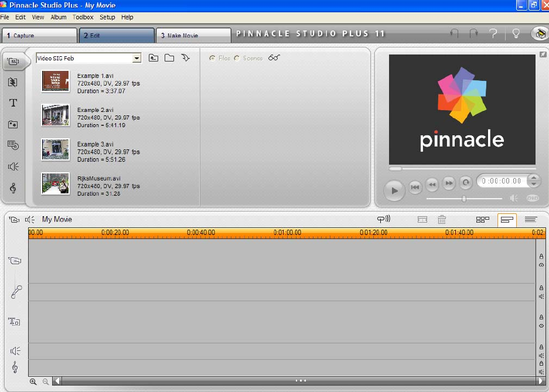Screen dimensions: 549x392
Task: Open help with the question mark icon
Action: [x=493, y=33]
